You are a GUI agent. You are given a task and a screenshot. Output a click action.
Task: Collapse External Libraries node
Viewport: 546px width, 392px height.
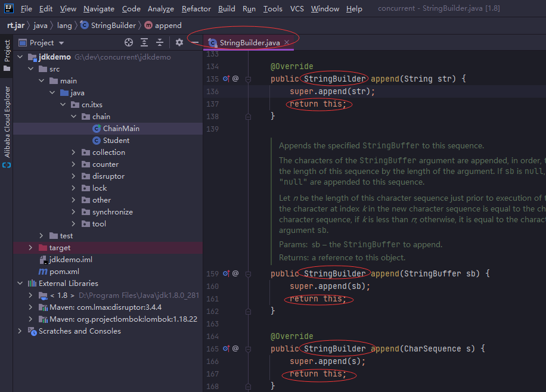20,284
